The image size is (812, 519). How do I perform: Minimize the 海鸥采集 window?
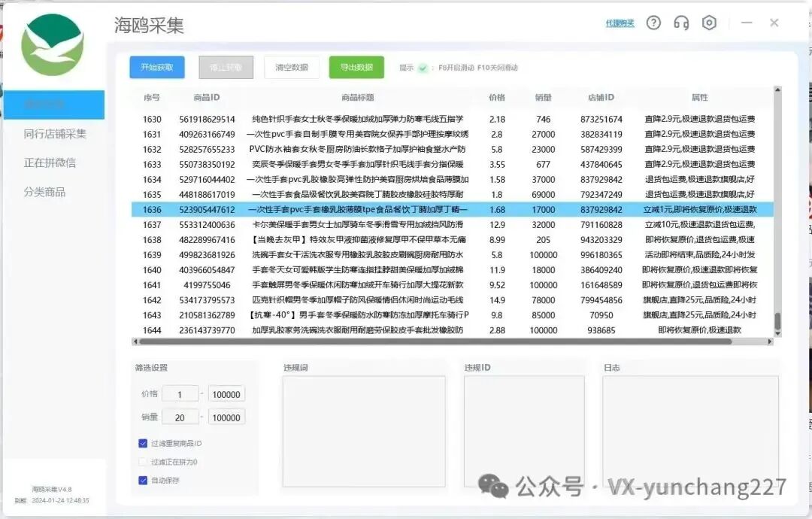[747, 23]
